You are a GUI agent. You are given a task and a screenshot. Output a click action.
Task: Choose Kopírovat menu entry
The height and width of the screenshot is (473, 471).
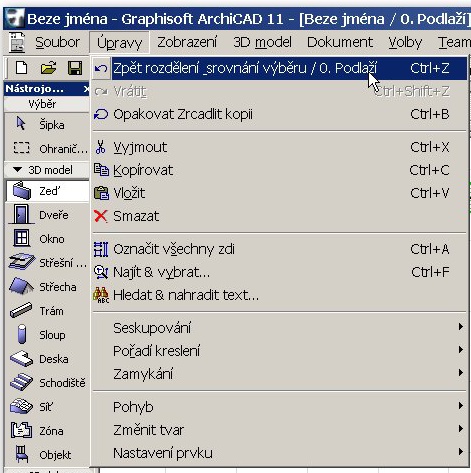pos(280,170)
